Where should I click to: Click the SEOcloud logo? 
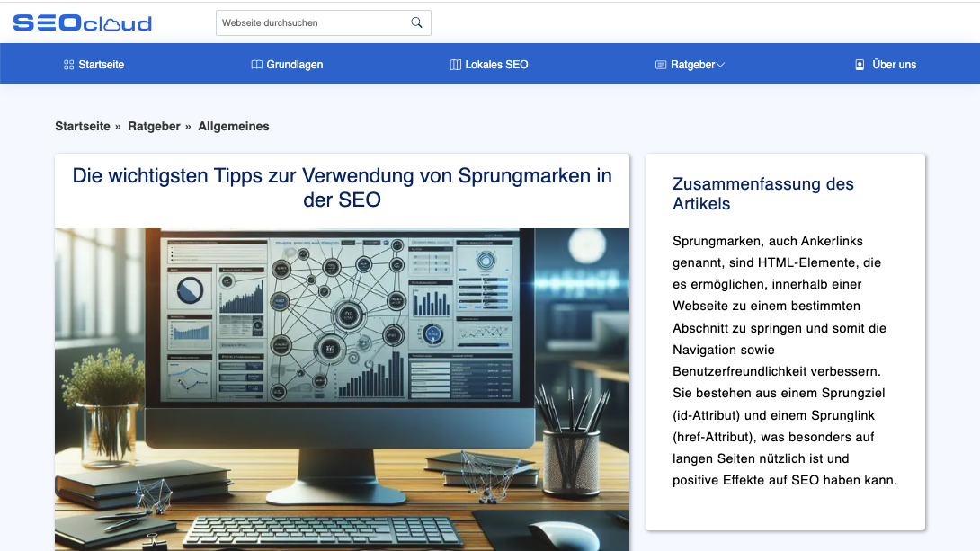click(x=82, y=22)
